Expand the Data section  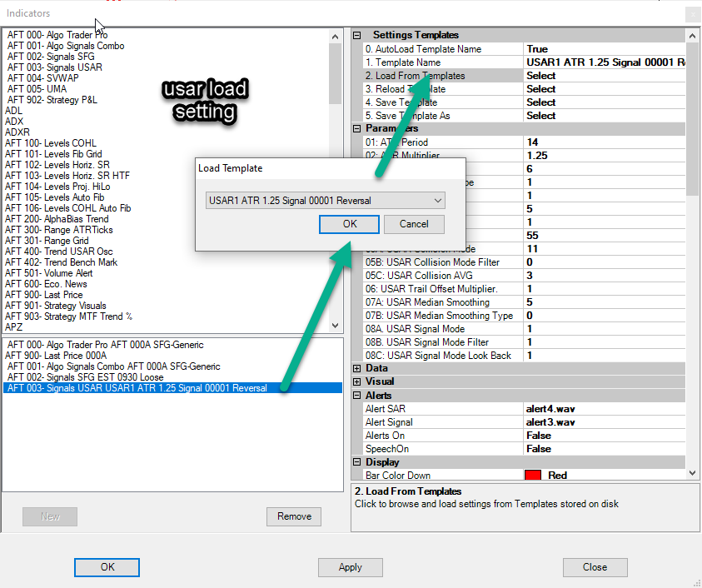coord(358,368)
